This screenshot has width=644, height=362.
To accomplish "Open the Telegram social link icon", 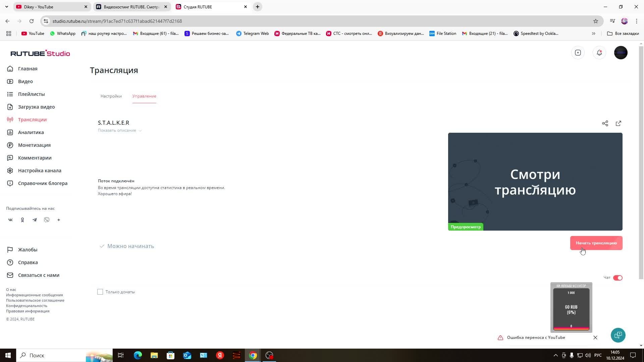I will pos(35,220).
